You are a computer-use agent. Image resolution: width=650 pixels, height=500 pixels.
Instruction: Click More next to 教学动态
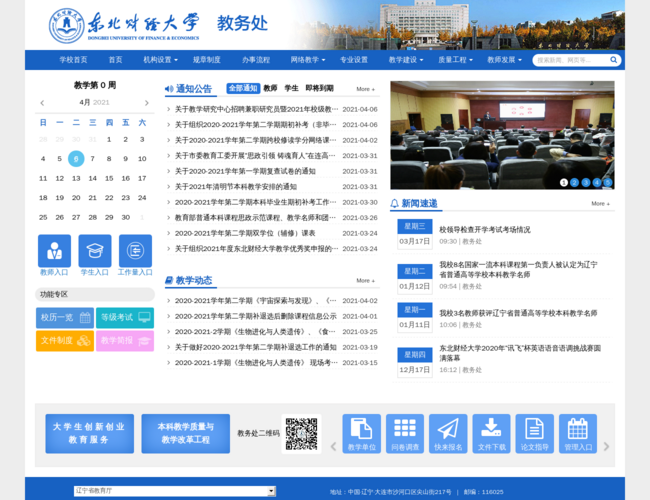366,281
